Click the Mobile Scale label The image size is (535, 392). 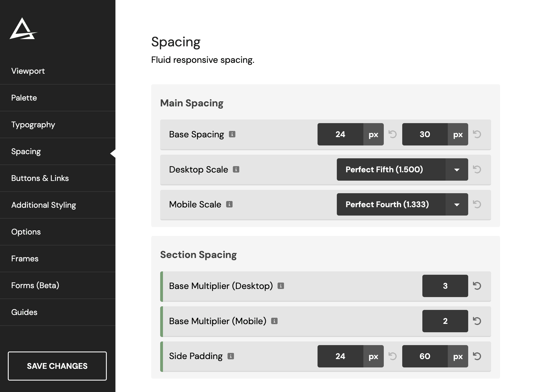click(x=195, y=204)
